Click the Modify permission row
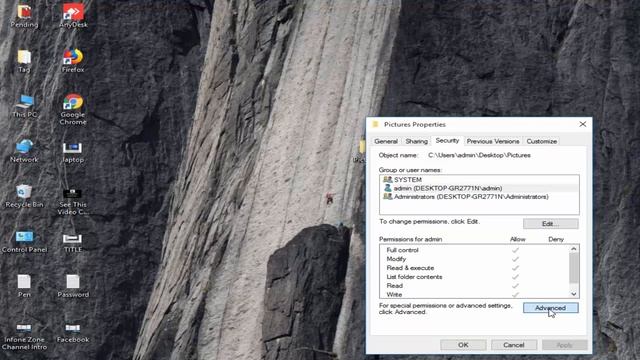This screenshot has width=640, height=360. pos(474,259)
